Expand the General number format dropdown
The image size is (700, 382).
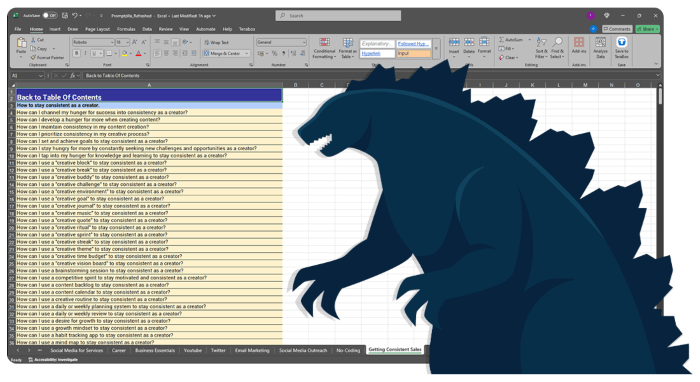pyautogui.click(x=304, y=42)
